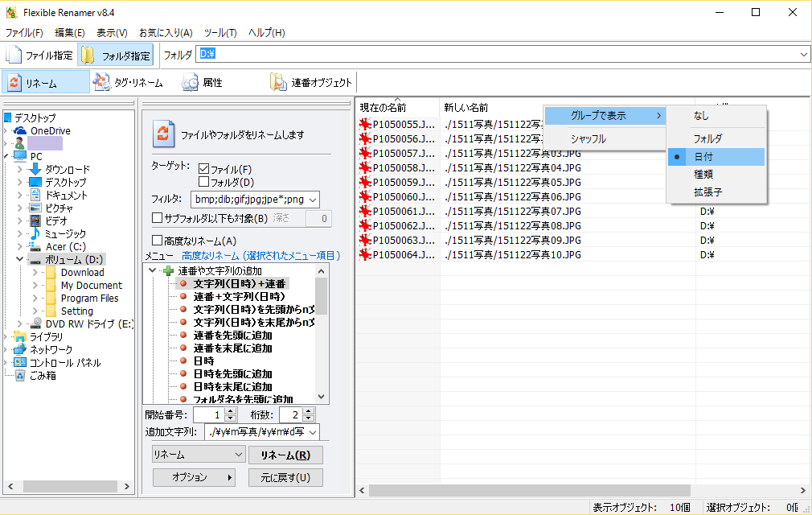Screen dimensions: 812x515
Task: Open the 編集(E) menu
Action: [69, 33]
